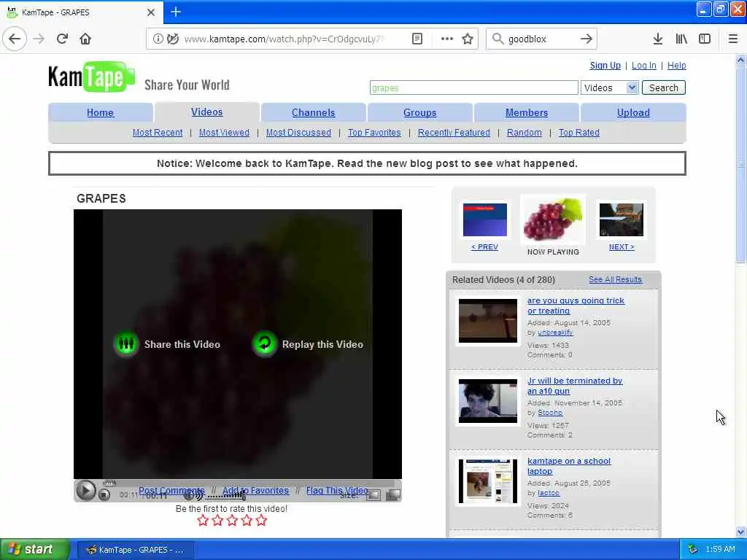
Task: Click the green Replay this Video icon
Action: pyautogui.click(x=264, y=343)
